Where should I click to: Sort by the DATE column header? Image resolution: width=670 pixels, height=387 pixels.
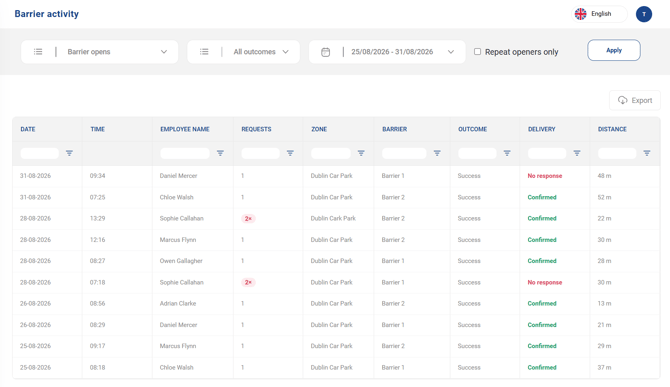(x=28, y=129)
